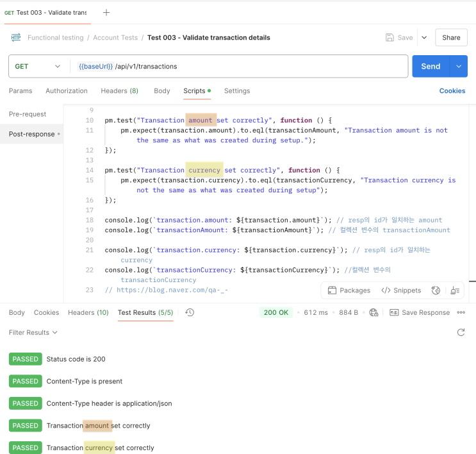Image resolution: width=476 pixels, height=454 pixels.
Task: Go to Account Tests breadcrumb
Action: pyautogui.click(x=115, y=37)
